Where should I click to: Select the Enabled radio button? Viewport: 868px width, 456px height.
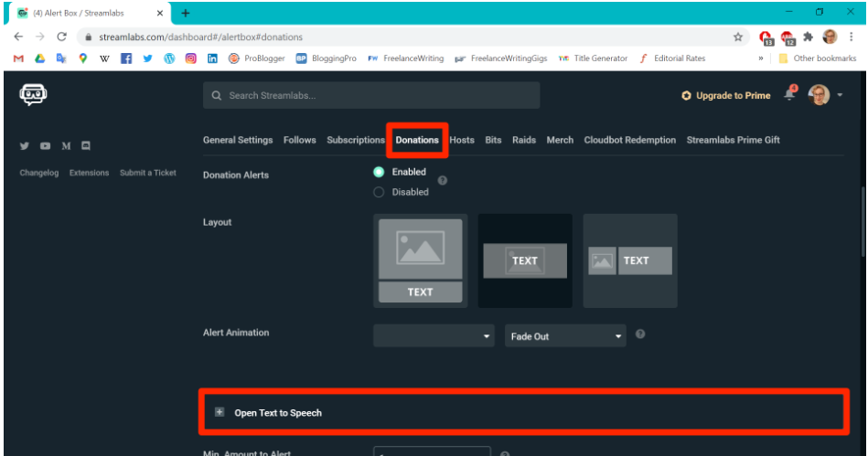379,172
